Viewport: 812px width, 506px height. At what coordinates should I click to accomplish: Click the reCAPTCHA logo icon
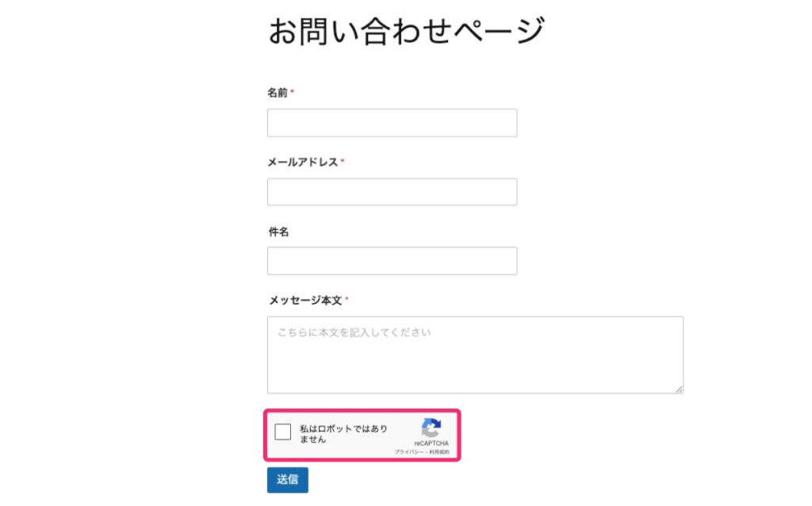point(431,427)
